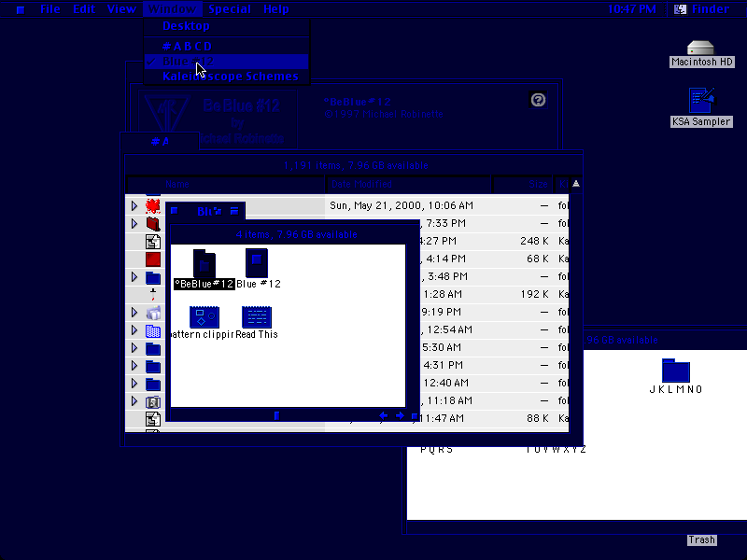Click the Trash label on the desktop
747x560 pixels.
point(702,539)
